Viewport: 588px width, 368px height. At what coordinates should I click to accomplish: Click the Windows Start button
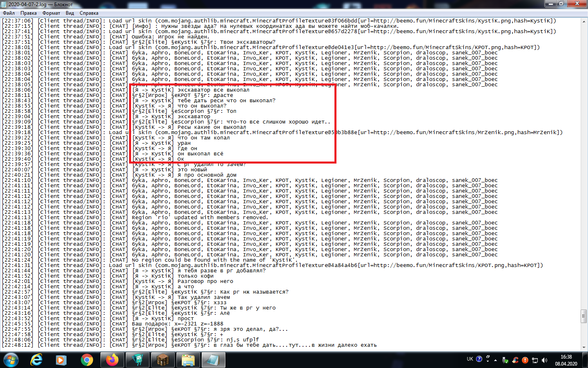coord(11,360)
